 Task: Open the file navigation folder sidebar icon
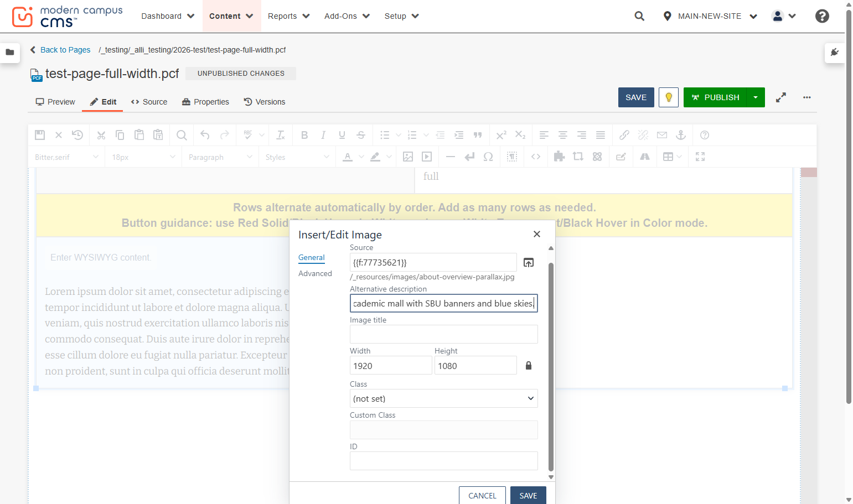[x=10, y=53]
